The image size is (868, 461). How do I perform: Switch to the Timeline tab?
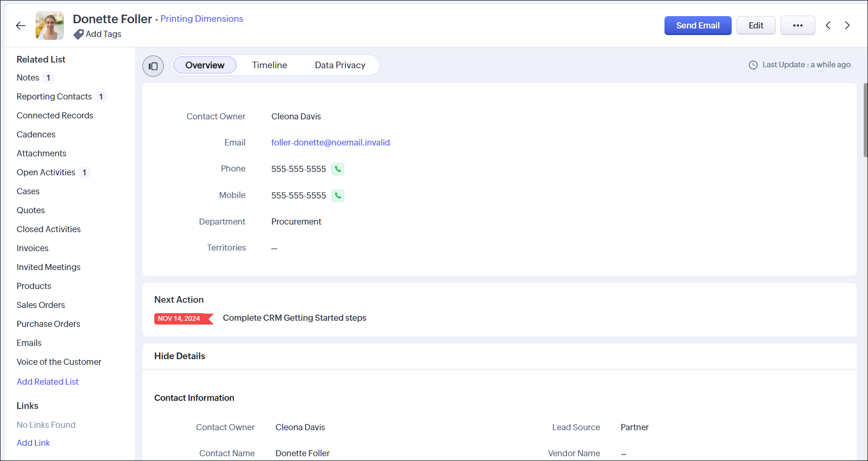pyautogui.click(x=269, y=65)
